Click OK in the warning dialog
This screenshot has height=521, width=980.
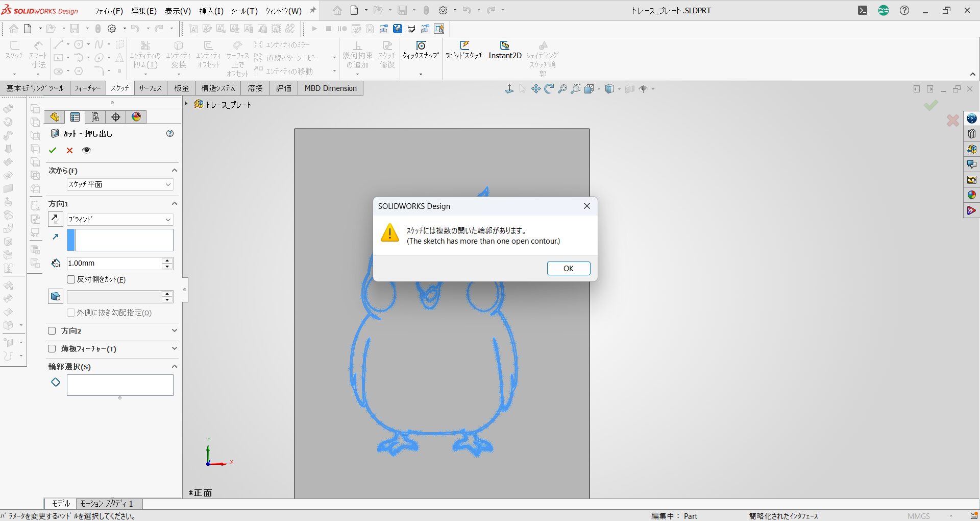569,269
